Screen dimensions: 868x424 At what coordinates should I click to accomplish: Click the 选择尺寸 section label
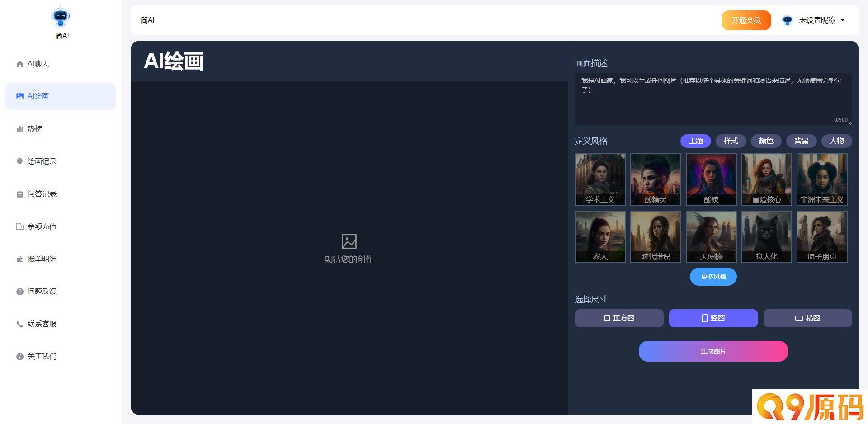pyautogui.click(x=591, y=299)
